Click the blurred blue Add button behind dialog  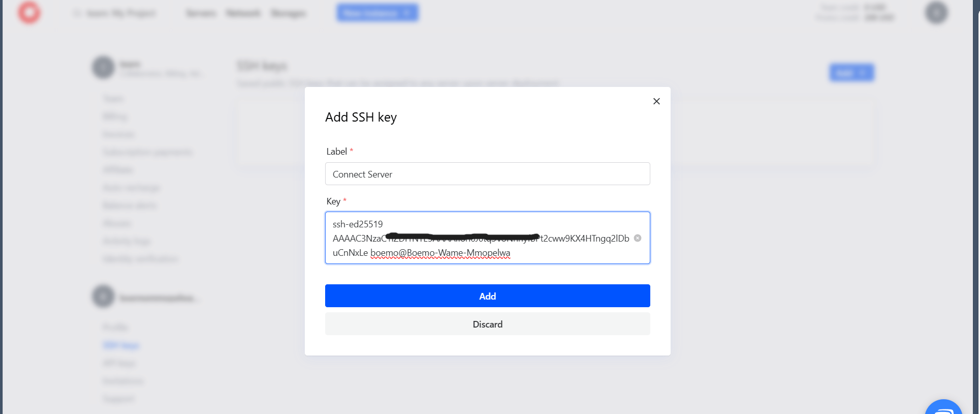point(851,73)
